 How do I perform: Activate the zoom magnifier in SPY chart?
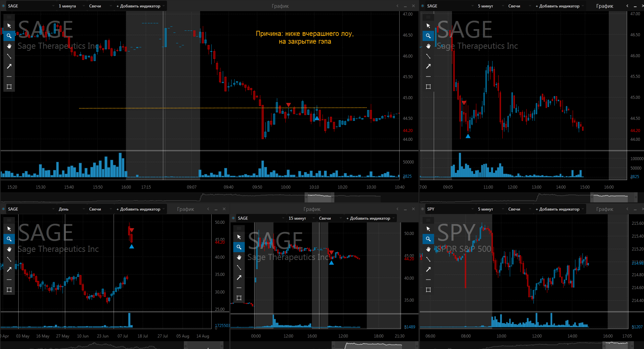coord(428,239)
